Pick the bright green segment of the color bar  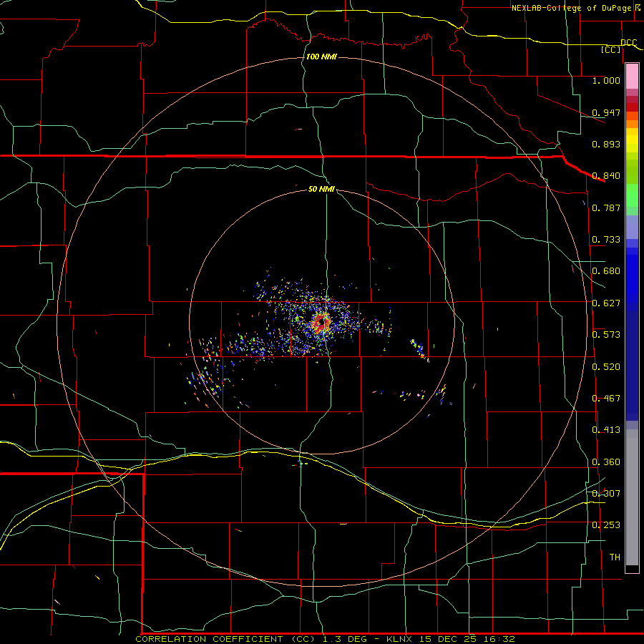632,195
